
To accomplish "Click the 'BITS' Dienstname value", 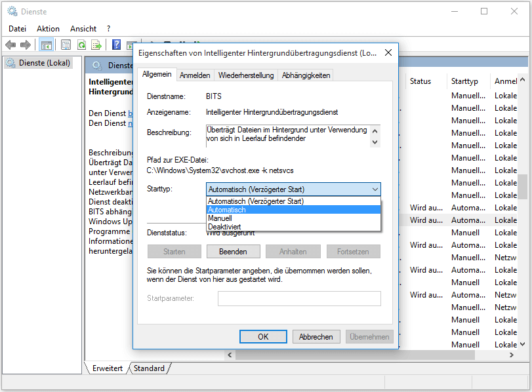I will pos(214,96).
